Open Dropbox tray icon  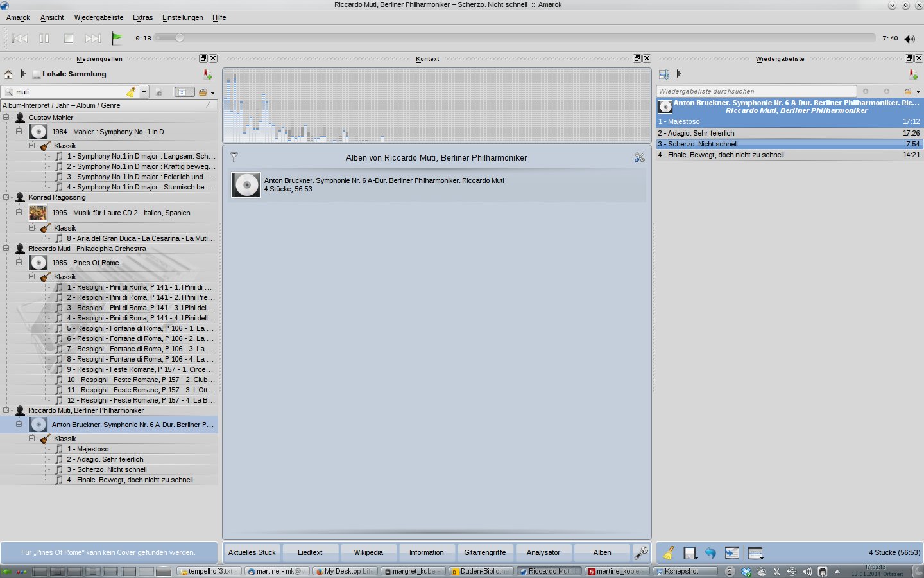tap(746, 571)
